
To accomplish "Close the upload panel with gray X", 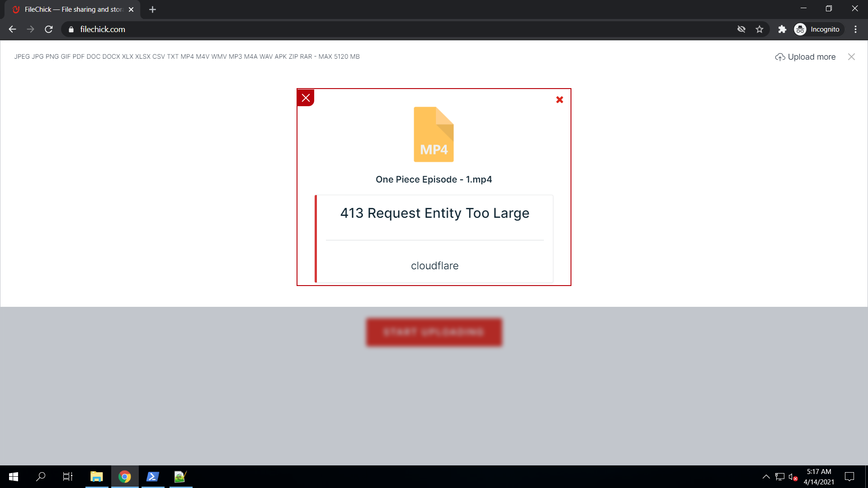I will [x=851, y=57].
